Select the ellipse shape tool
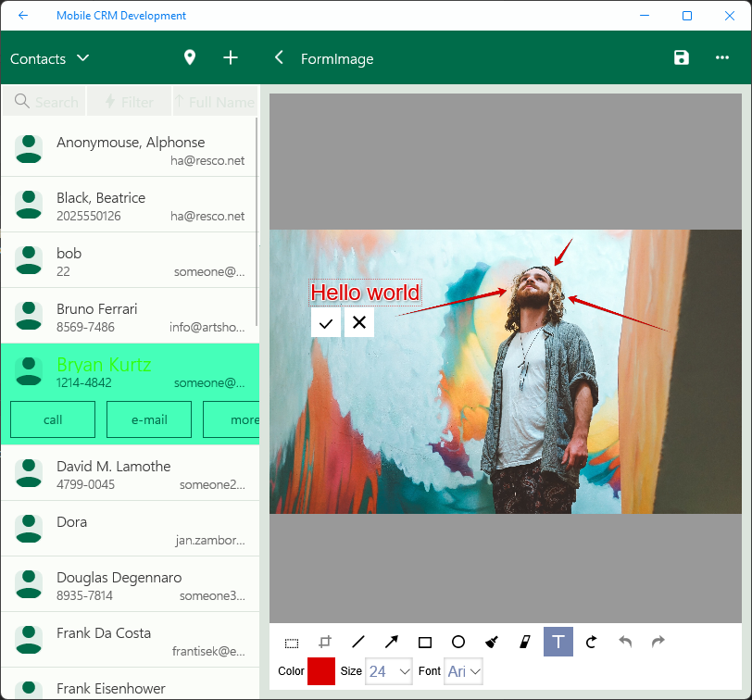Image resolution: width=752 pixels, height=700 pixels. 458,642
